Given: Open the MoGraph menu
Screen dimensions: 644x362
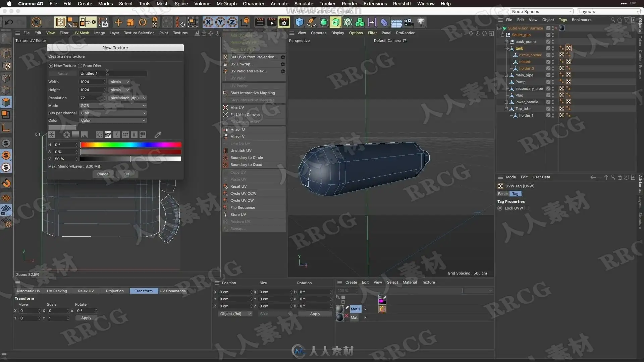Looking at the screenshot, I should pyautogui.click(x=226, y=4).
